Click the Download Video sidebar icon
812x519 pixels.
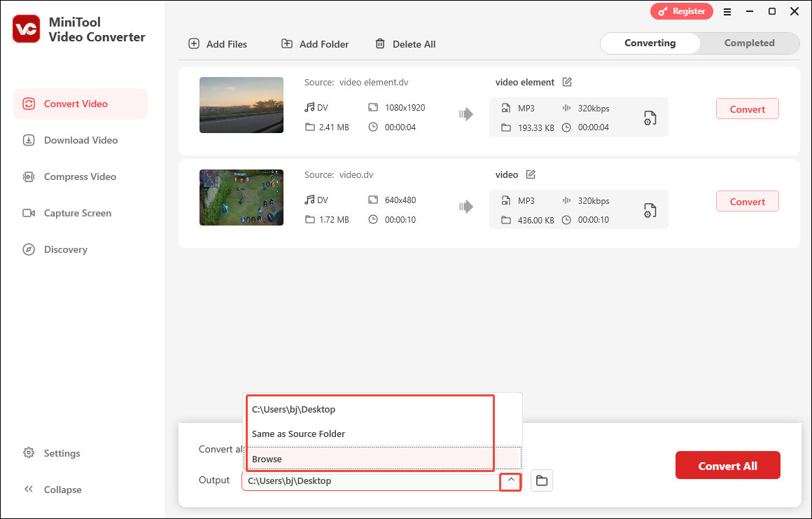(29, 140)
